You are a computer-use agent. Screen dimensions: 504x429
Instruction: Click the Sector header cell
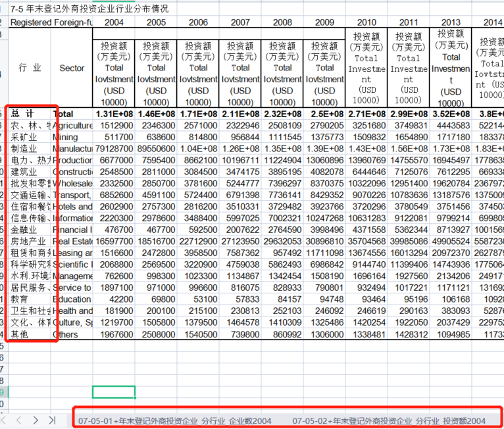72,68
